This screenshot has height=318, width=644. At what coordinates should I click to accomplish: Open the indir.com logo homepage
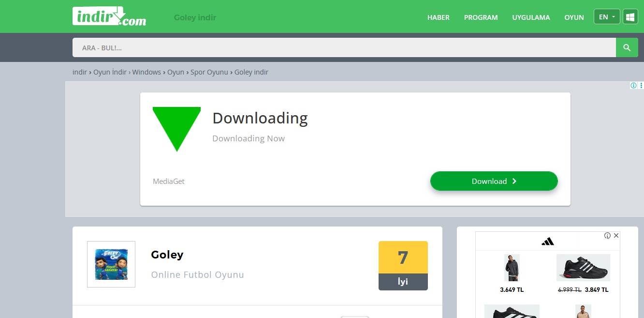tap(109, 16)
